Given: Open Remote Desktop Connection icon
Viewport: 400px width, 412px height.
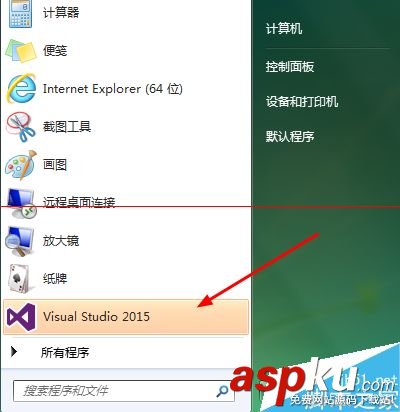Looking at the screenshot, I should coord(21,203).
